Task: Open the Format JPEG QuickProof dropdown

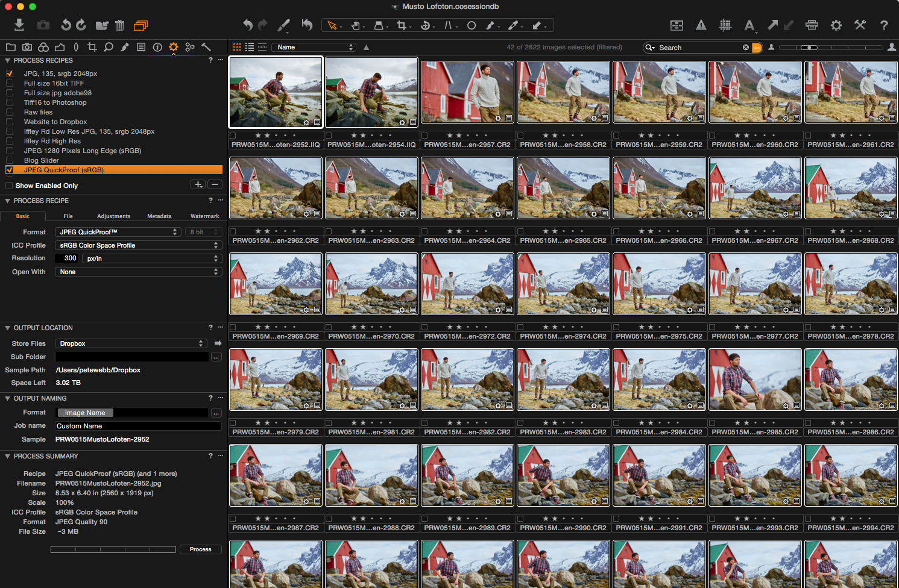Action: pos(118,232)
